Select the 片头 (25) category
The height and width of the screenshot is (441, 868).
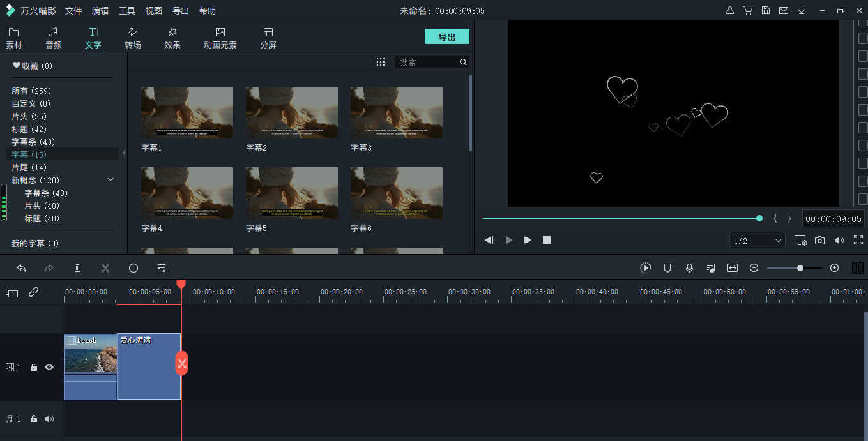tap(29, 116)
